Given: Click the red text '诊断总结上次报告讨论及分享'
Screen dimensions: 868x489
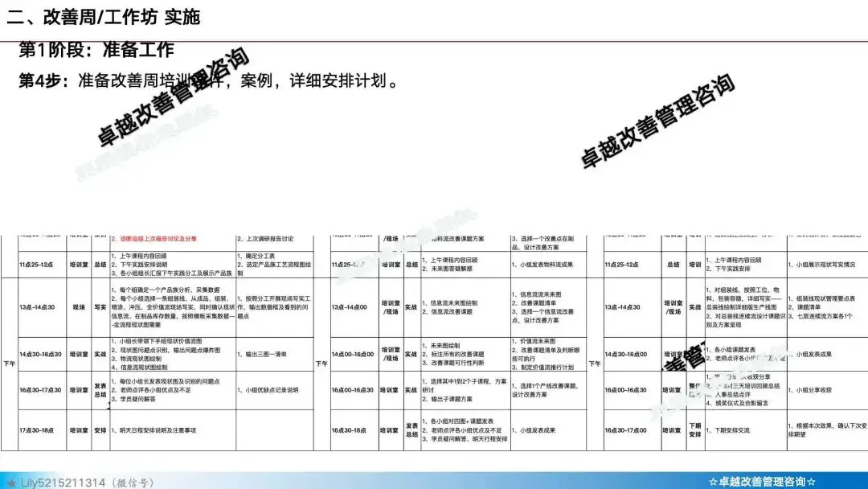Looking at the screenshot, I should coord(158,239).
